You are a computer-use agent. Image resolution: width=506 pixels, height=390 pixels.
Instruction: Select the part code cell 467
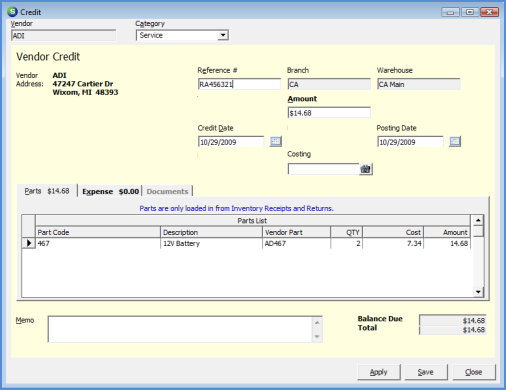click(98, 243)
